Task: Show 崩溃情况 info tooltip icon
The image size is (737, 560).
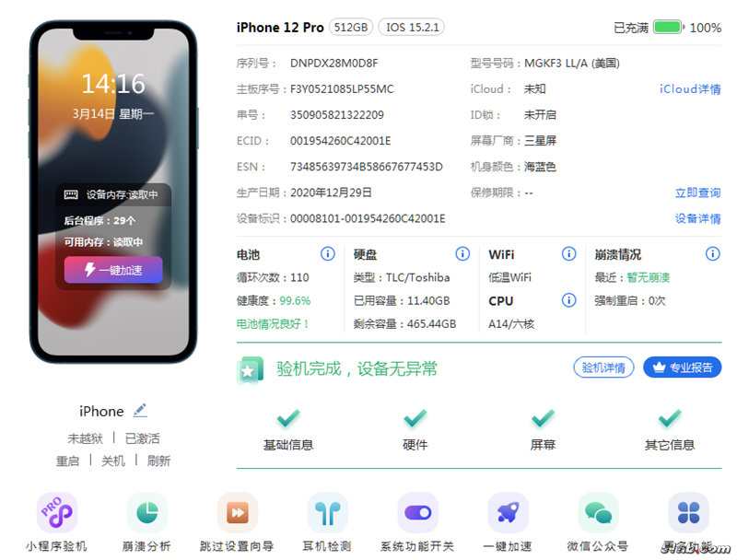Action: [x=712, y=253]
